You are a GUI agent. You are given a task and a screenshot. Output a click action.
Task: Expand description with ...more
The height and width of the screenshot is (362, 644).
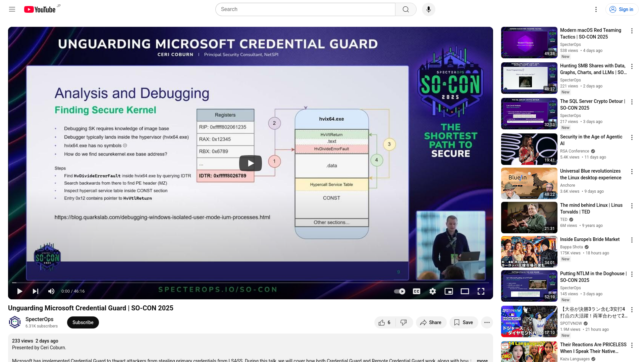point(482,360)
